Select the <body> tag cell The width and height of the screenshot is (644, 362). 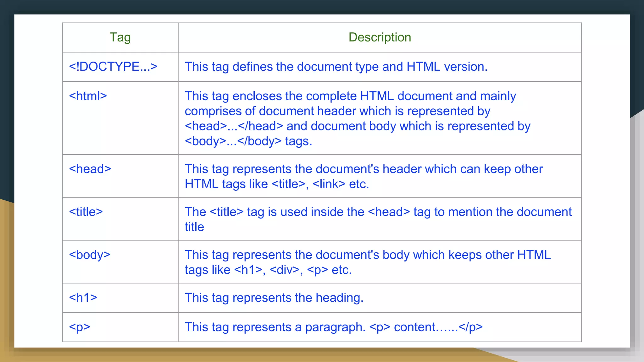tap(90, 255)
